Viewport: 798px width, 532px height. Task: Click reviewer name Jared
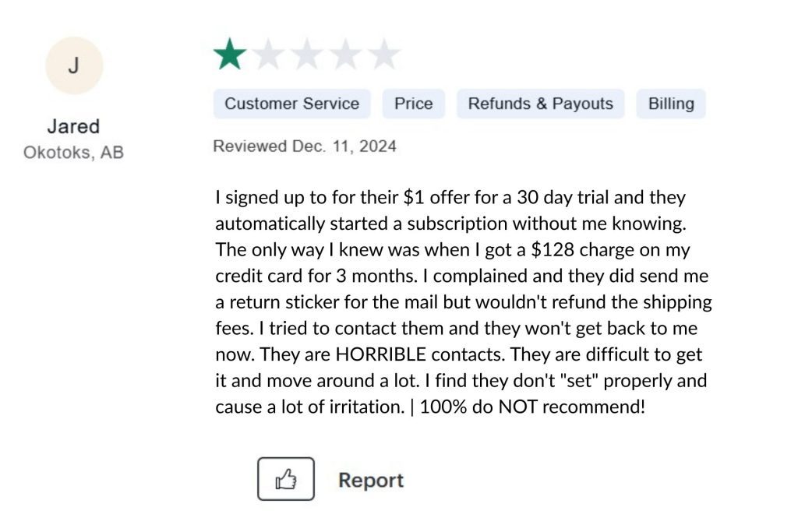coord(73,126)
